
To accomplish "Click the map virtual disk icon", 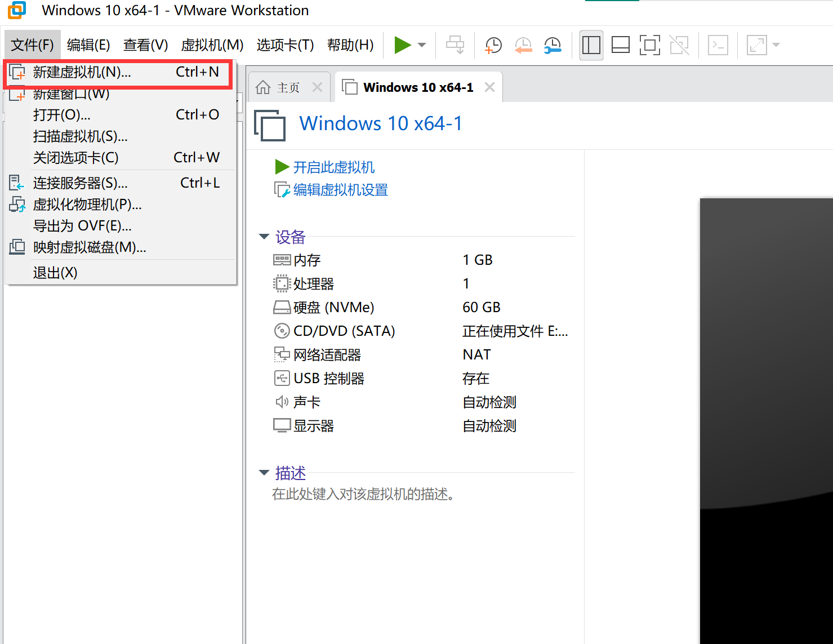I will click(17, 247).
